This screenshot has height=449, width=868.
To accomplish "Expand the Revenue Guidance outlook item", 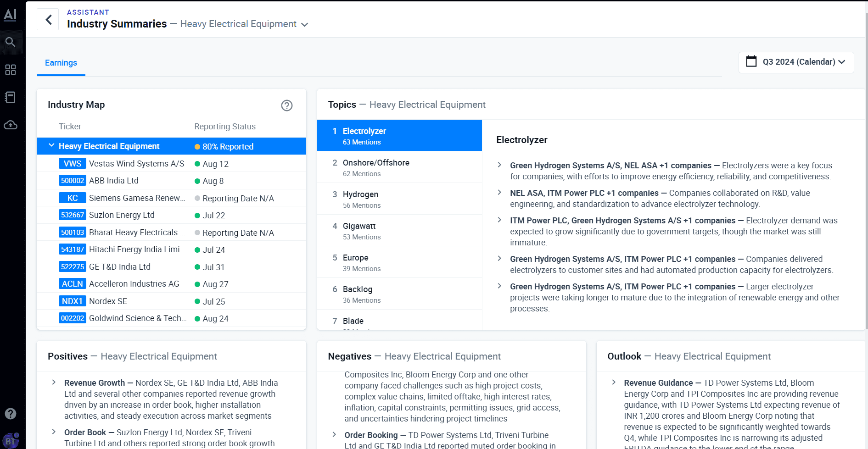I will point(614,382).
